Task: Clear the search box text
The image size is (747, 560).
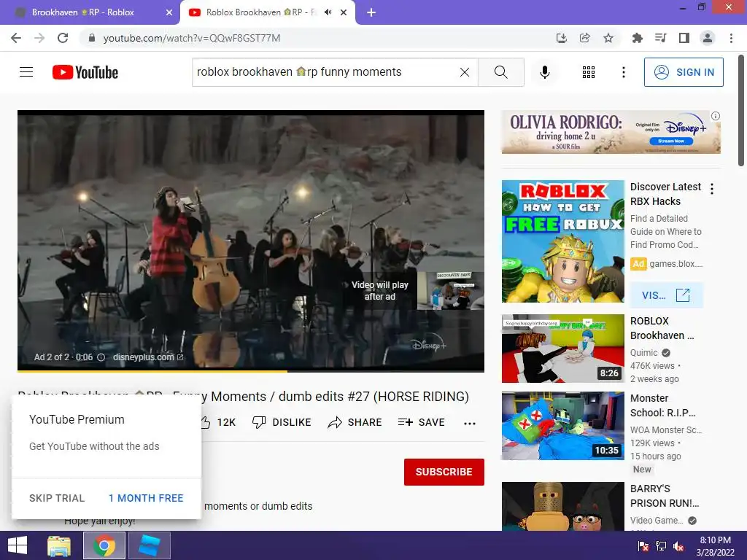Action: pos(465,72)
